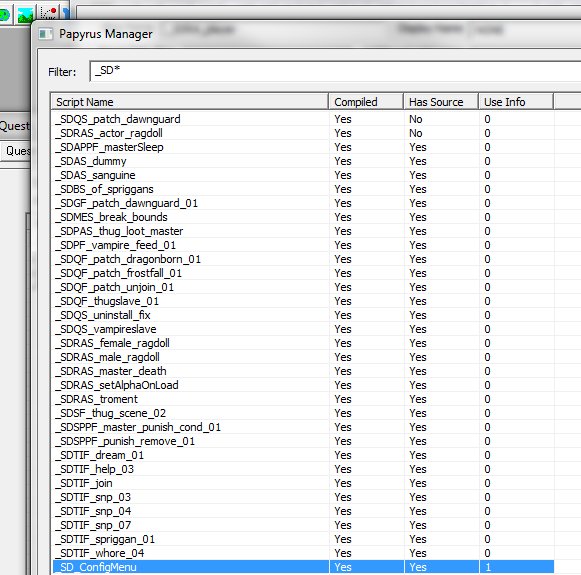This screenshot has width=581, height=575.
Task: Select script _SDTIF_snp_03
Action: [93, 498]
